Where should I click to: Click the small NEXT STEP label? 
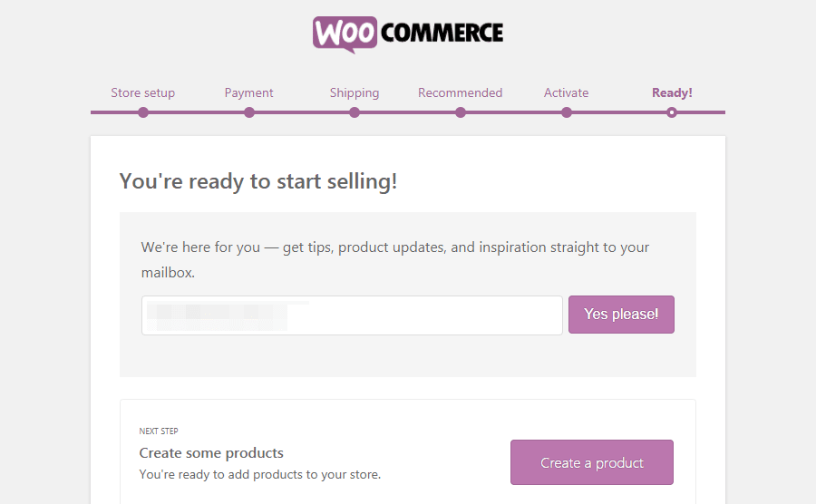[x=159, y=431]
